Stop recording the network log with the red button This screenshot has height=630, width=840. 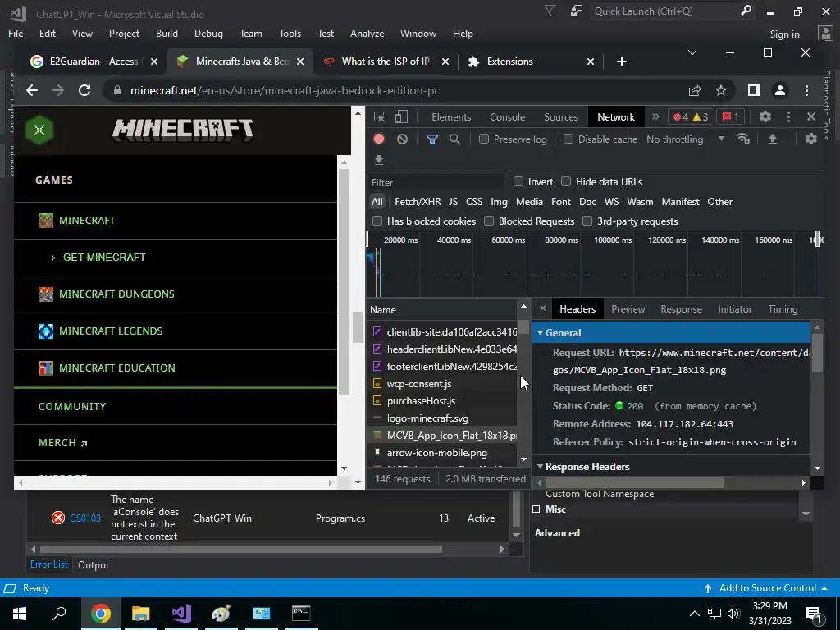point(379,139)
